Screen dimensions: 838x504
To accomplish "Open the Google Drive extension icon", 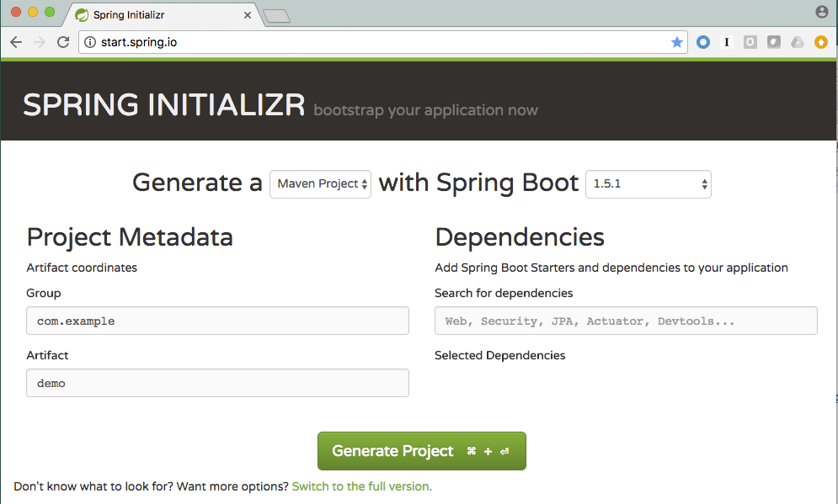I will pos(798,42).
